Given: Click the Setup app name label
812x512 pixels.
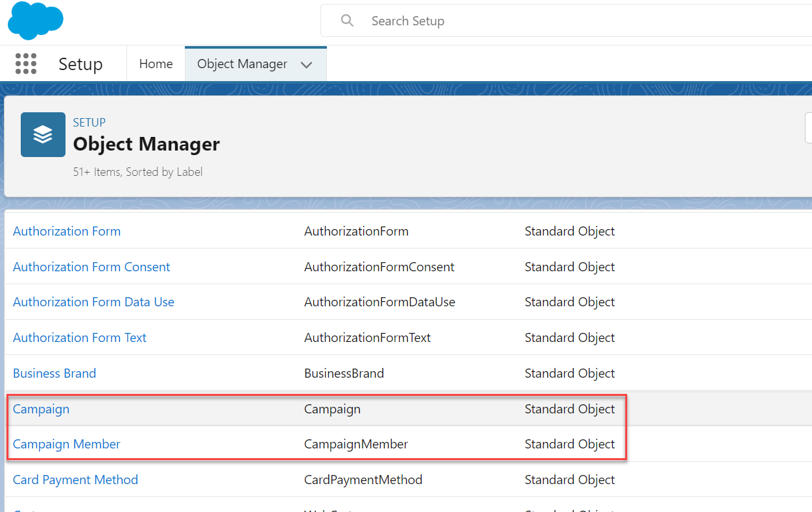Looking at the screenshot, I should click(80, 64).
